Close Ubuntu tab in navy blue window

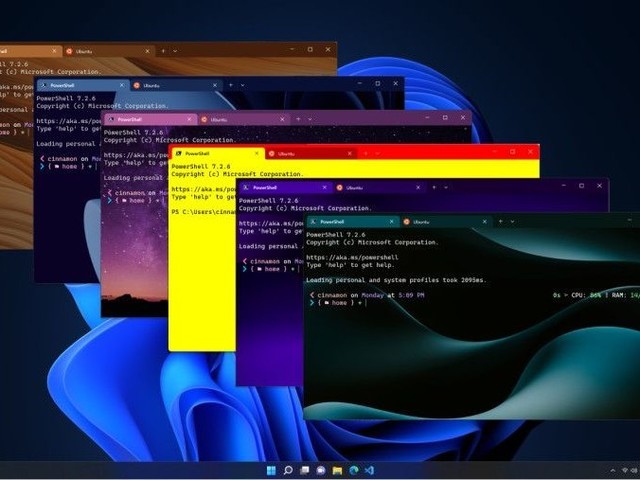coord(215,85)
